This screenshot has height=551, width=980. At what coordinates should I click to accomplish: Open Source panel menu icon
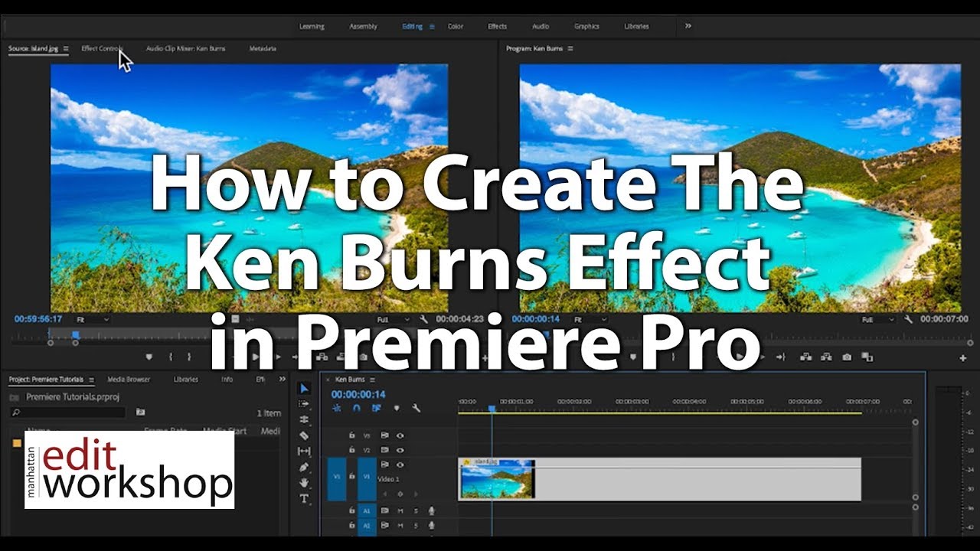click(66, 48)
